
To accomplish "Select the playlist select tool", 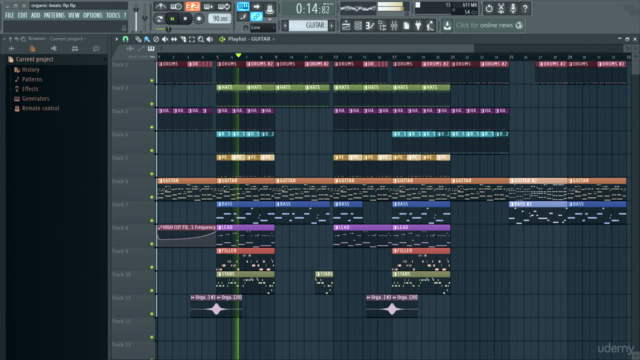I will pyautogui.click(x=192, y=39).
